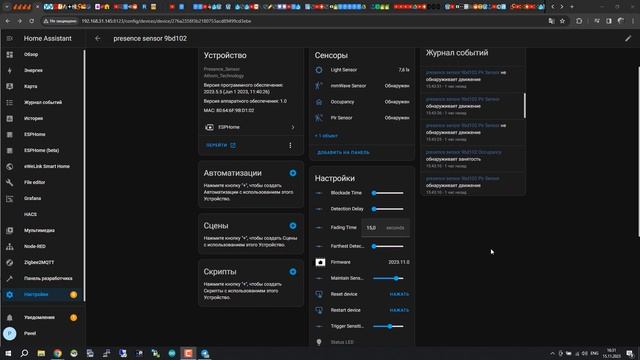This screenshot has width=640, height=360.
Task: Open the Occupancy entity row
Action: [362, 102]
